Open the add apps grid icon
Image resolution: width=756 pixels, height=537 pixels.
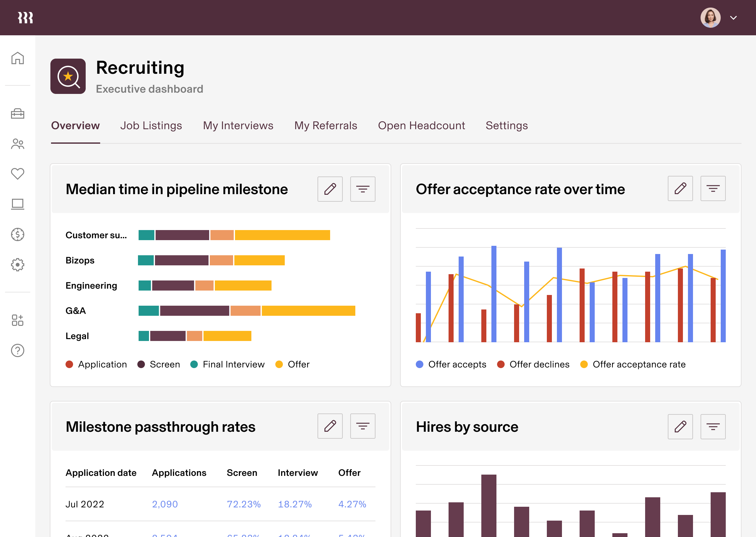click(x=18, y=320)
